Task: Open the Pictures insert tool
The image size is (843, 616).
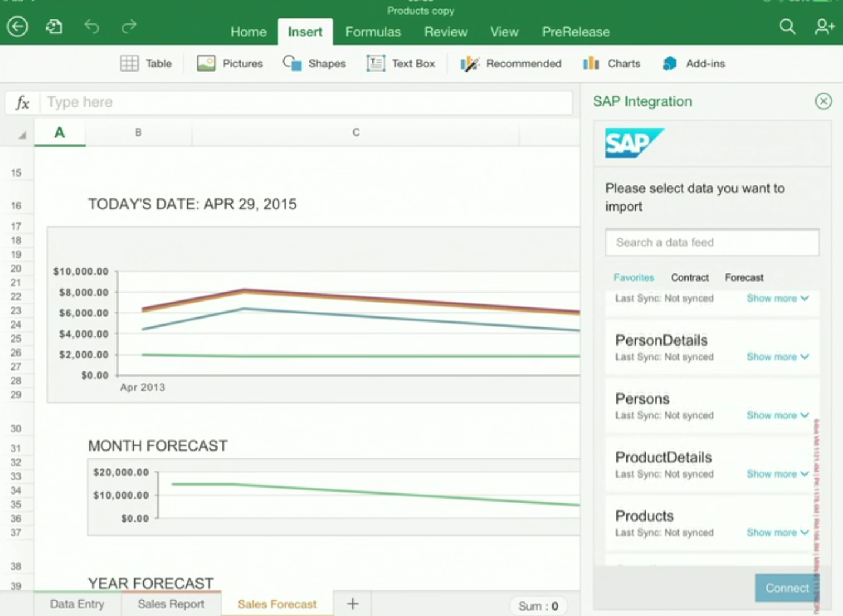Action: 230,63
